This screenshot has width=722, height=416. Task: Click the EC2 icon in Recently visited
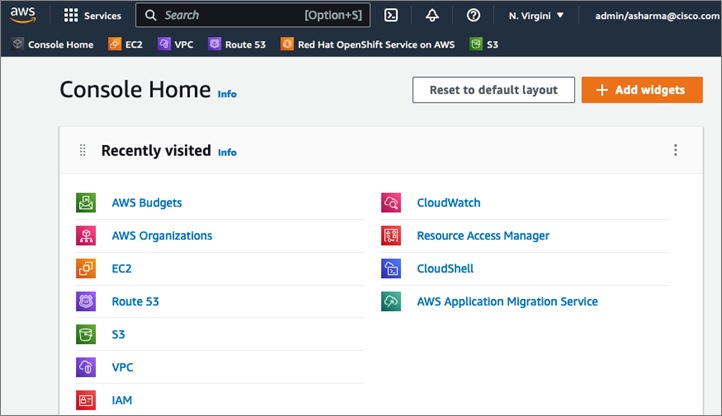(86, 269)
